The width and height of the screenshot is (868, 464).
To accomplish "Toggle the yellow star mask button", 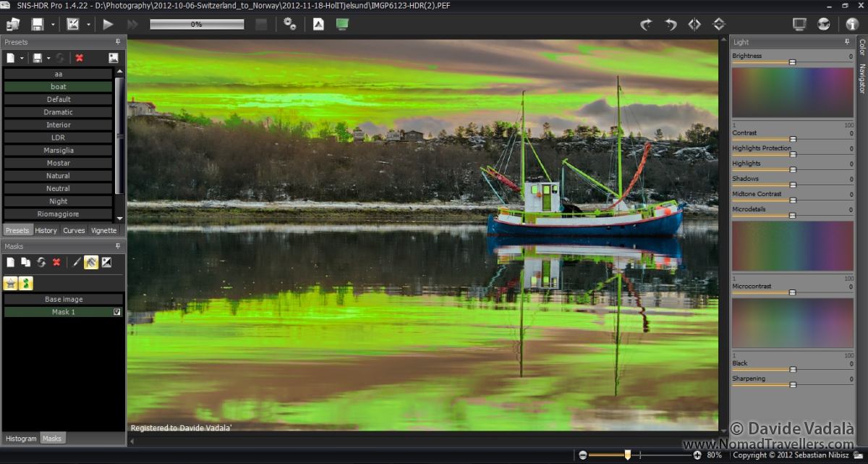I will [x=10, y=283].
